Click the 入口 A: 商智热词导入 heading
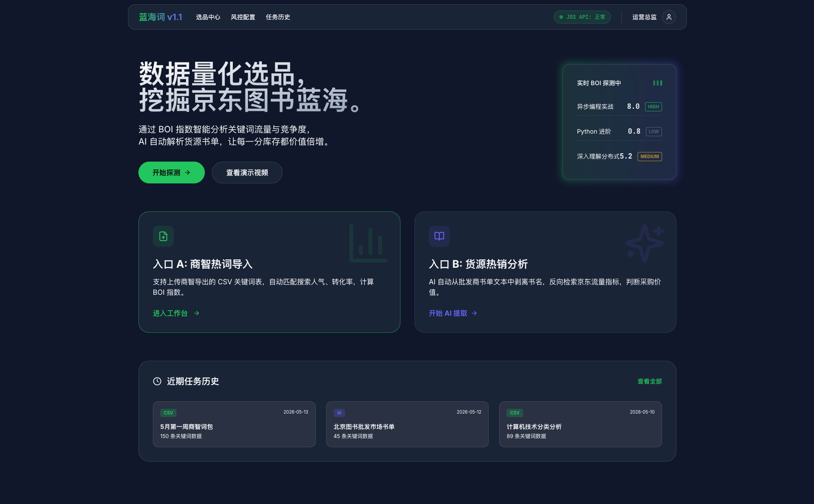The width and height of the screenshot is (814, 504). tap(203, 264)
